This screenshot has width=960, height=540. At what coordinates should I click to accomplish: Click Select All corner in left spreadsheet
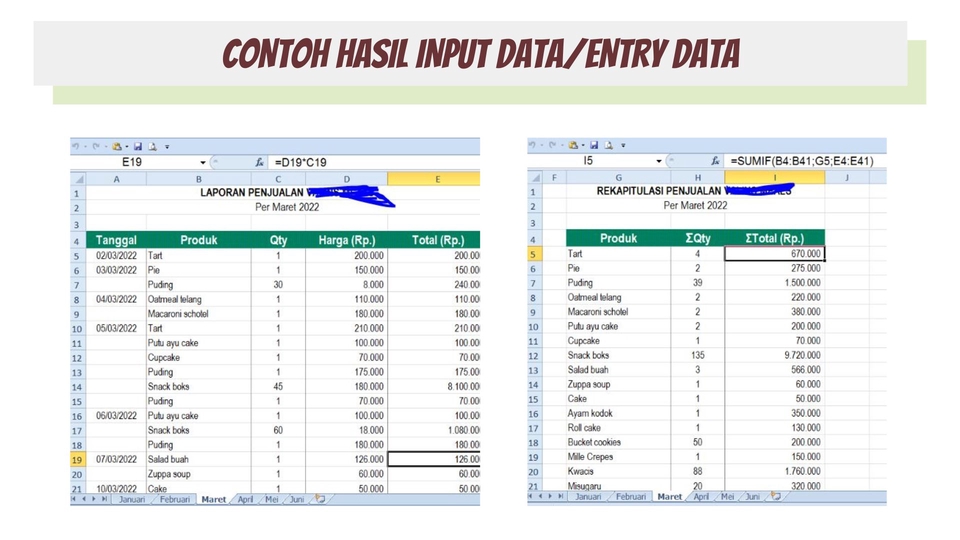(78, 179)
